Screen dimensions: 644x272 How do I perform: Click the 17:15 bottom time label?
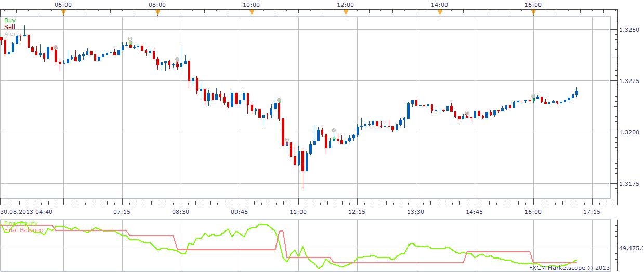(592, 212)
